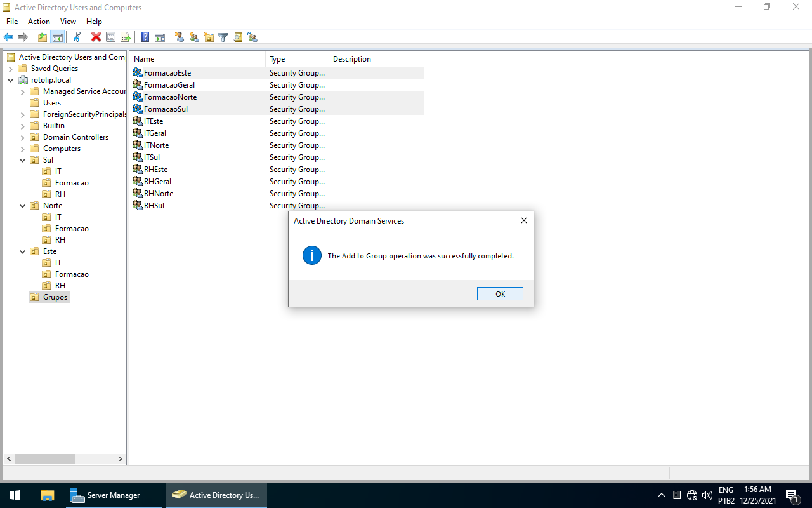
Task: Click the create new user icon
Action: click(180, 37)
